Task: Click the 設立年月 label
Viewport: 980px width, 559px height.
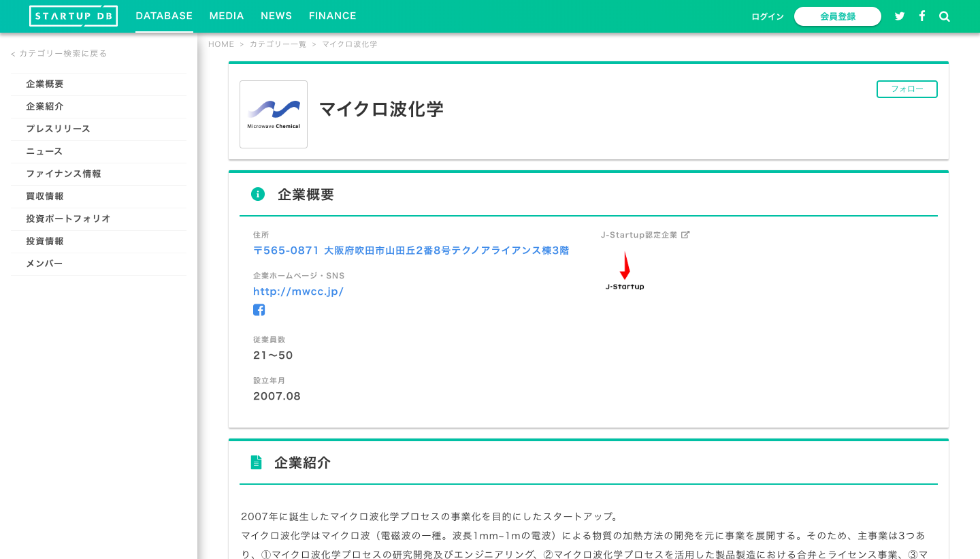Action: pyautogui.click(x=269, y=381)
